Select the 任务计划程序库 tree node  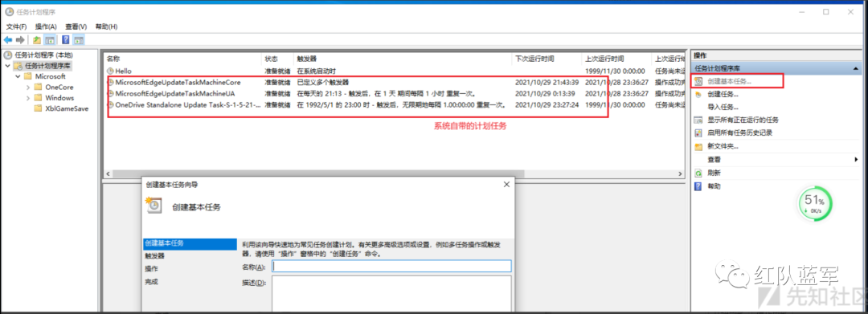[x=47, y=66]
